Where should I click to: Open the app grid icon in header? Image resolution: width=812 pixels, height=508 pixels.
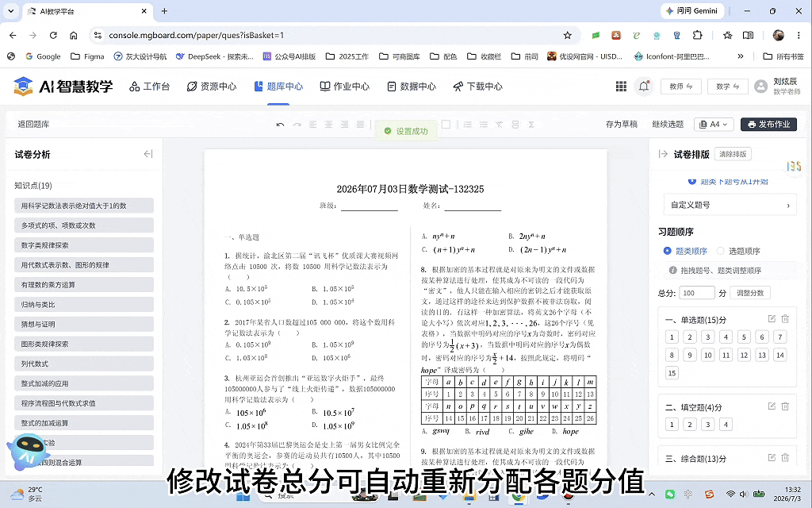(x=621, y=86)
